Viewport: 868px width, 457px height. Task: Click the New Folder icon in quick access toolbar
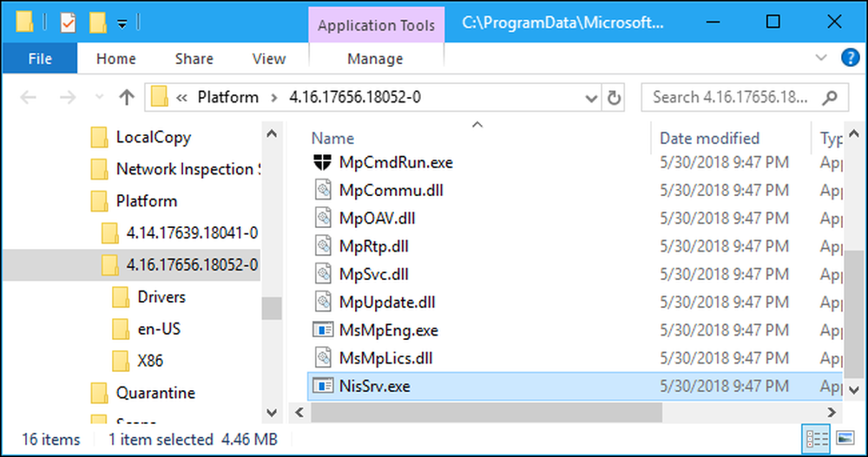tap(98, 23)
